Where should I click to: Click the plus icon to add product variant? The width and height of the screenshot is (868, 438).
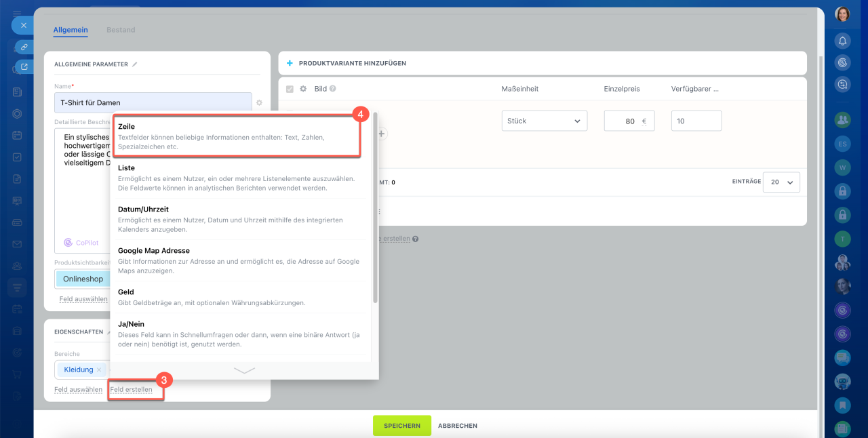pyautogui.click(x=290, y=63)
